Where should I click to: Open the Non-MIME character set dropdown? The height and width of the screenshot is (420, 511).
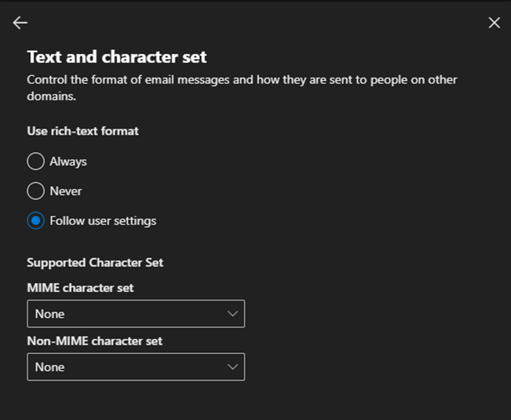coord(136,367)
